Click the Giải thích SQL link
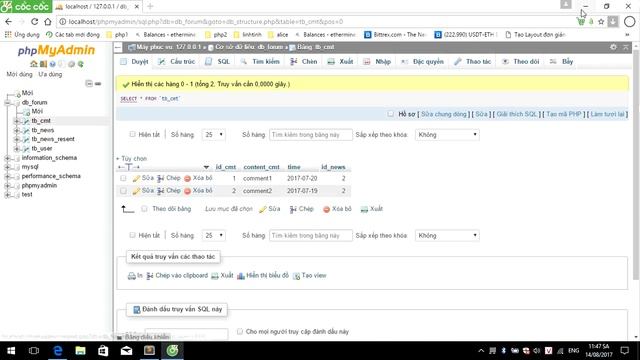The width and height of the screenshot is (640, 360). [x=517, y=114]
